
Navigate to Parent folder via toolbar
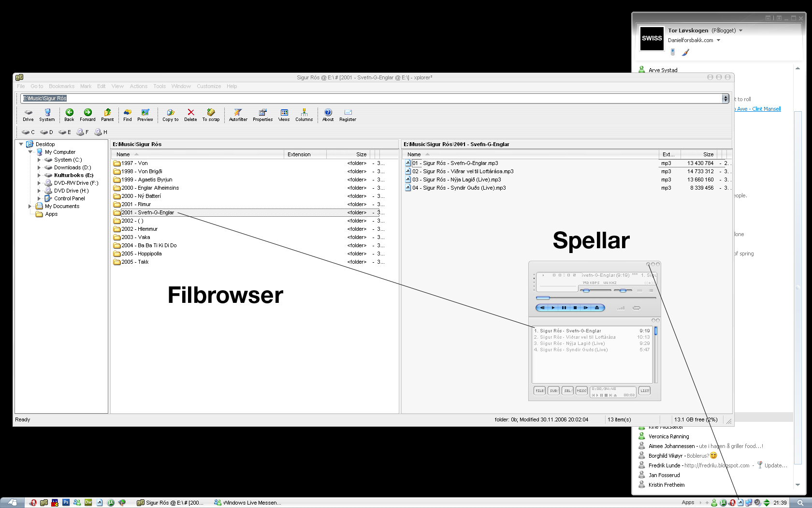pyautogui.click(x=107, y=115)
